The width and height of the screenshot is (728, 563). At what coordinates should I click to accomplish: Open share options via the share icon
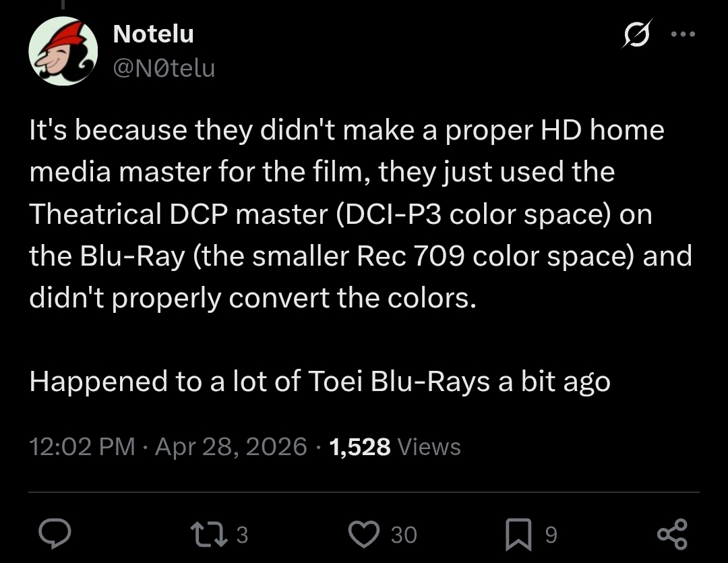(x=672, y=534)
